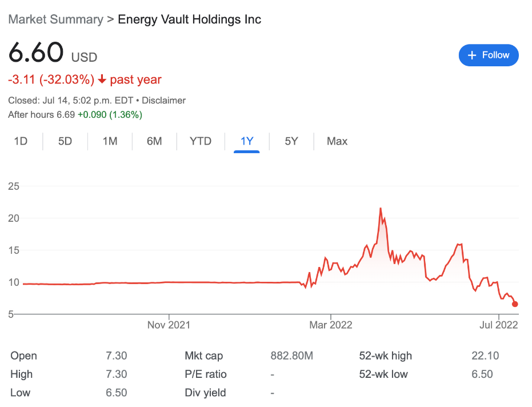532x407 pixels.
Task: View the 5Y chart range
Action: click(x=291, y=141)
